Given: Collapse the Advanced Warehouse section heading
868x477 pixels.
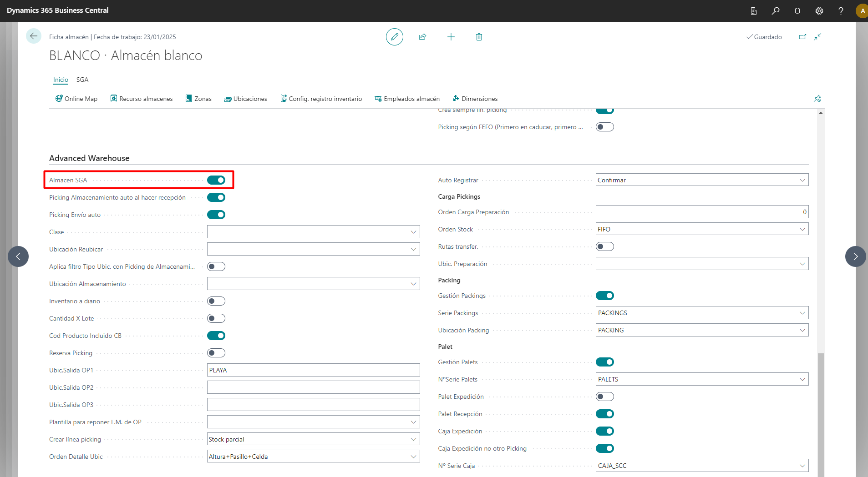Looking at the screenshot, I should [x=89, y=158].
